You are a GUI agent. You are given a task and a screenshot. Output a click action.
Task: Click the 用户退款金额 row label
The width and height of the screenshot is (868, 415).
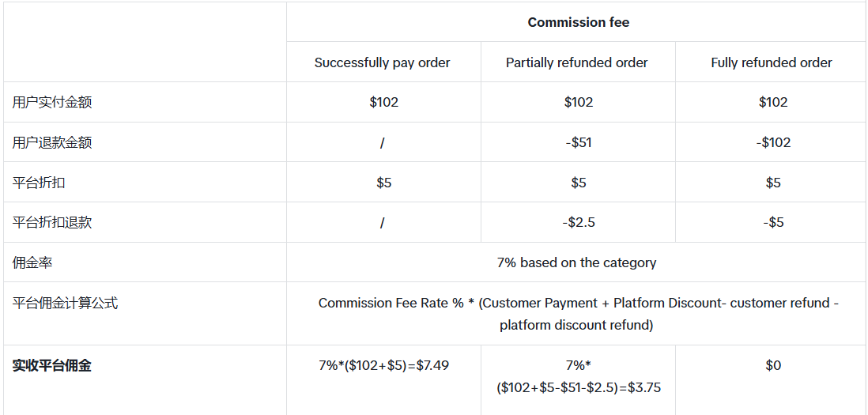(x=52, y=143)
